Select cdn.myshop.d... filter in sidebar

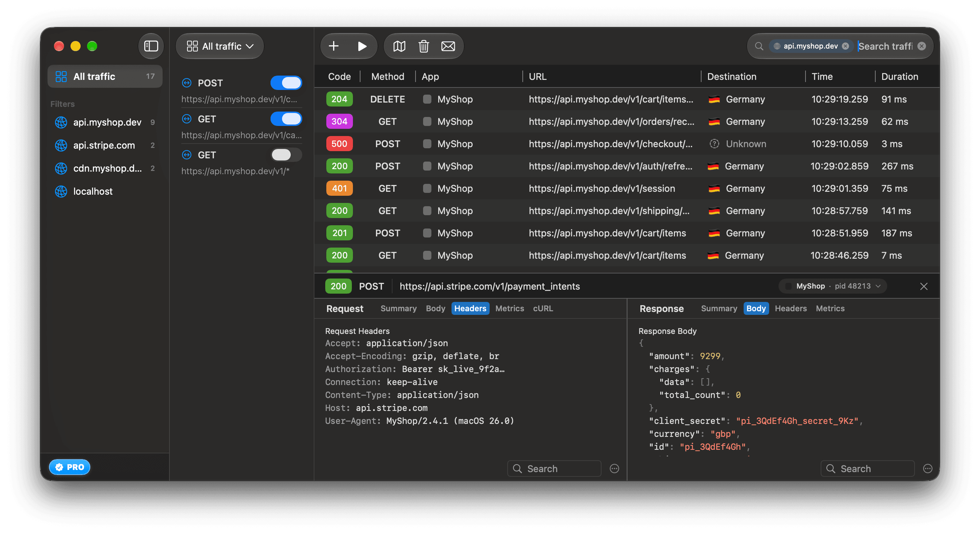click(x=105, y=168)
